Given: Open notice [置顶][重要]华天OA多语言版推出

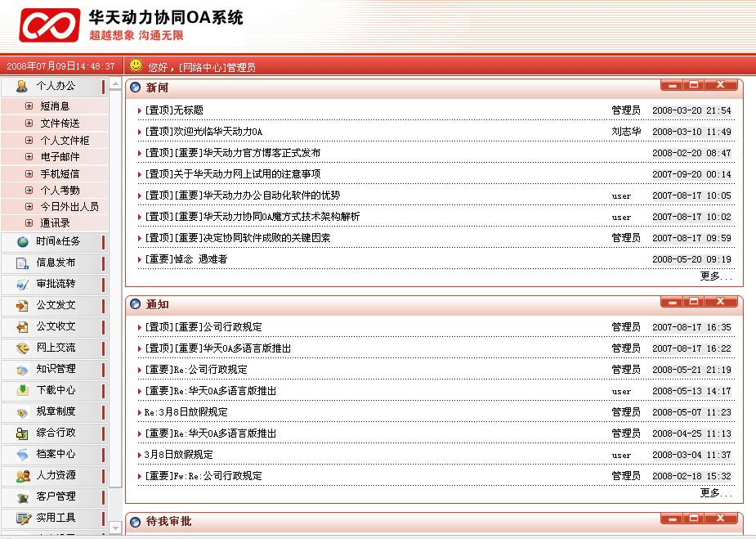Looking at the screenshot, I should (218, 348).
